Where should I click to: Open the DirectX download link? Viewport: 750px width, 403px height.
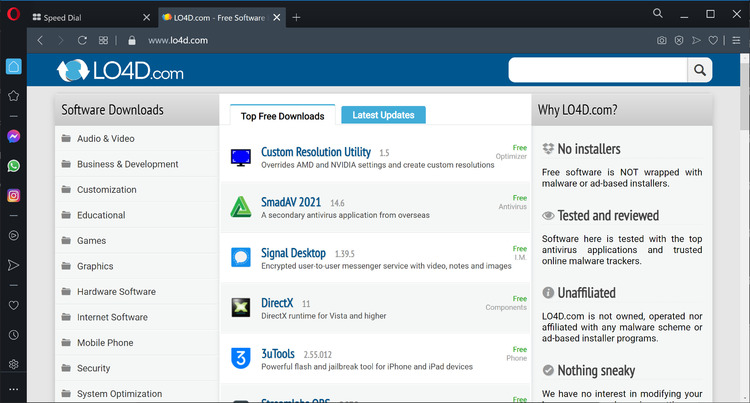(277, 303)
